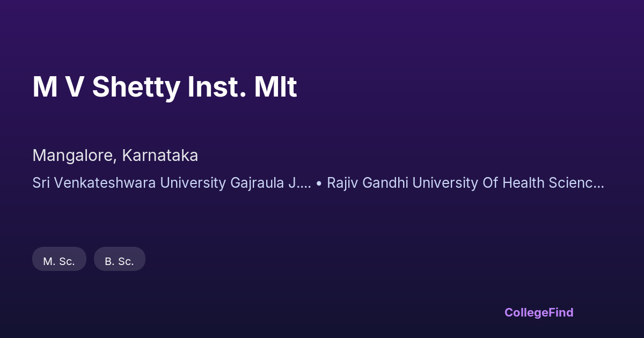Click the word Mlt in the heading
This screenshot has width=644, height=338.
point(275,87)
